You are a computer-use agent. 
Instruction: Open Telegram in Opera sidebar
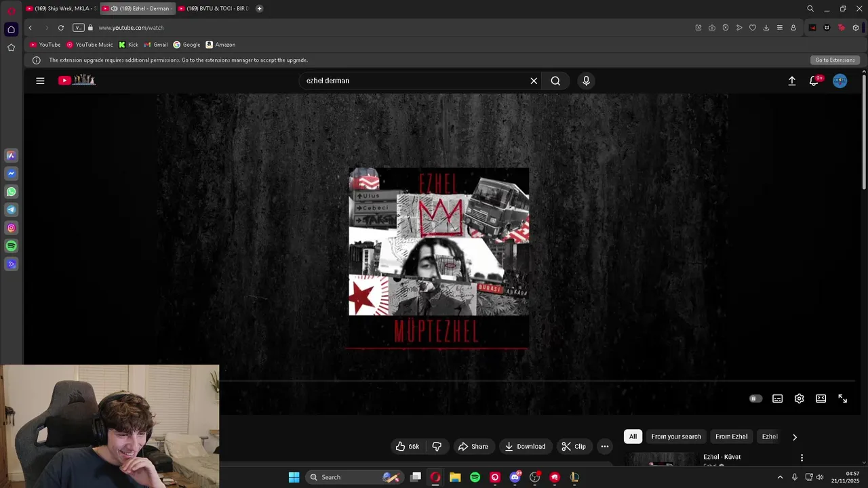pyautogui.click(x=11, y=210)
